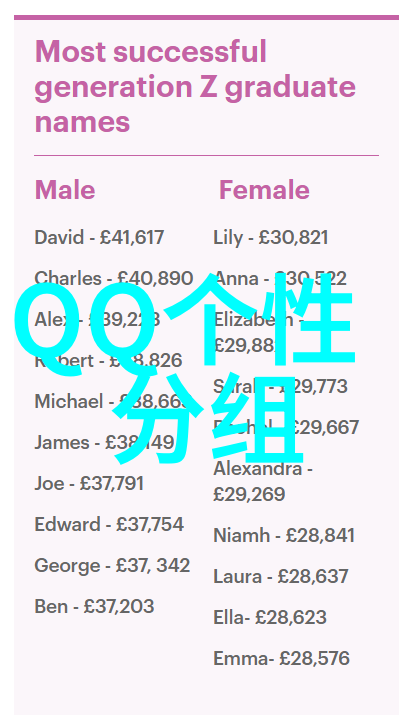
Task: Click the Joe - £37,791 entry
Action: [89, 483]
